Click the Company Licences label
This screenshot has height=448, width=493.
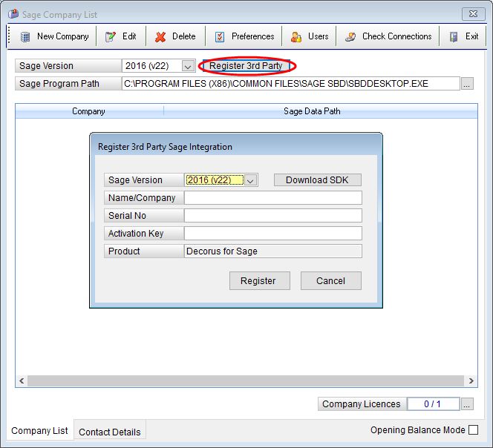pyautogui.click(x=362, y=404)
